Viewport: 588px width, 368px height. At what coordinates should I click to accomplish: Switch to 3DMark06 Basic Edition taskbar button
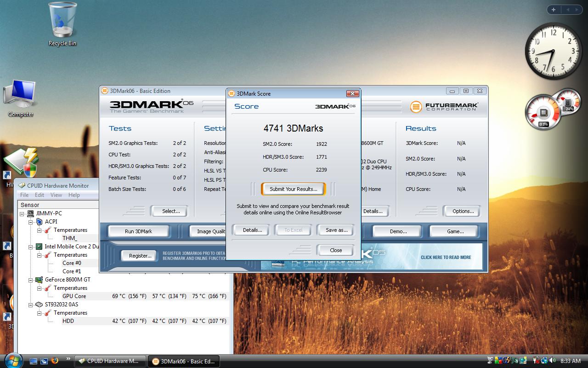click(x=183, y=361)
